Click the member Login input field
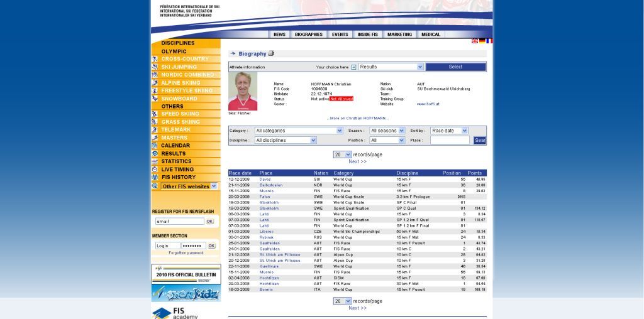Image resolution: width=644 pixels, height=319 pixels. [167, 246]
